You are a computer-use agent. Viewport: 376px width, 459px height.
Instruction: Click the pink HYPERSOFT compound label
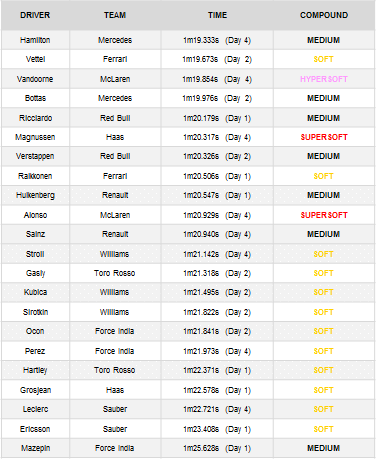[x=324, y=79]
